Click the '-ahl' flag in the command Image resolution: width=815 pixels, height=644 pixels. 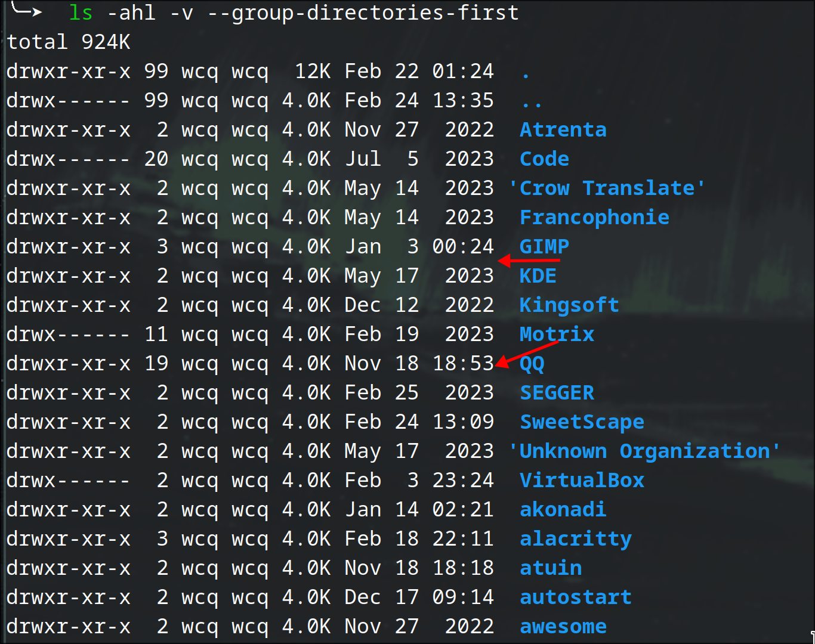[131, 13]
